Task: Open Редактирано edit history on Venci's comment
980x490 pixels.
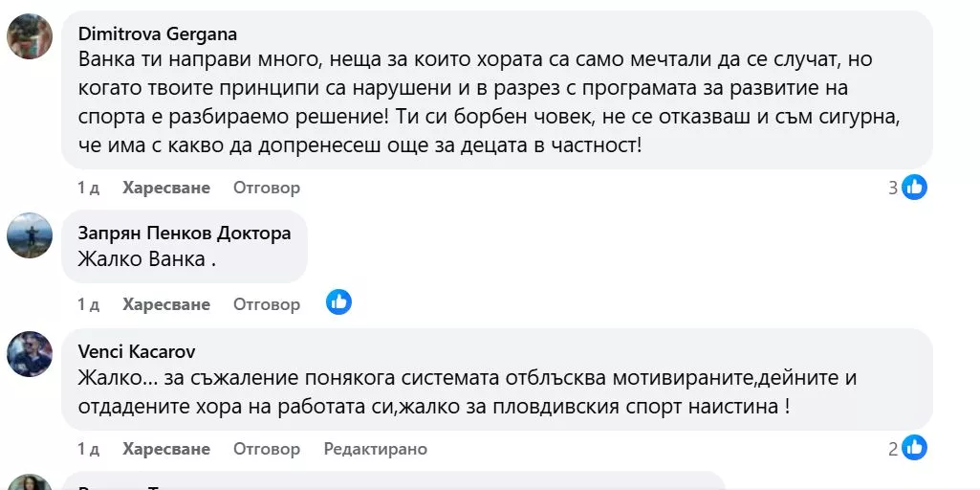Action: (x=375, y=449)
